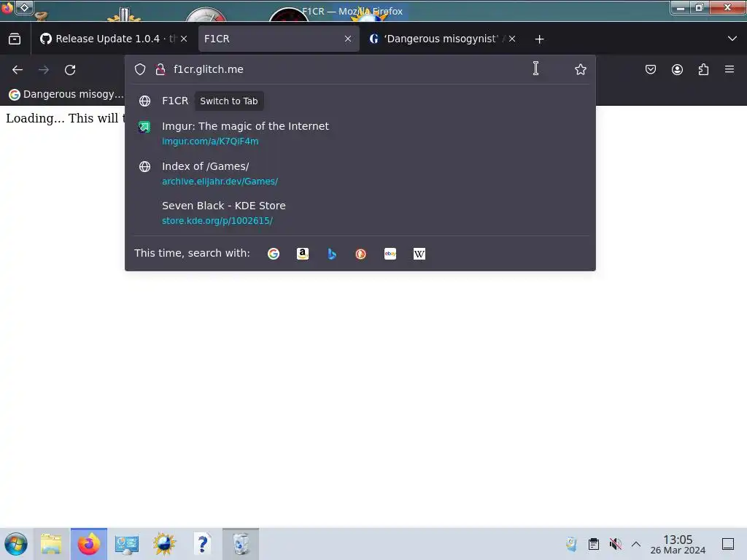747x560 pixels.
Task: Switch to 'Dangerous misogynist' tab
Action: (x=443, y=39)
